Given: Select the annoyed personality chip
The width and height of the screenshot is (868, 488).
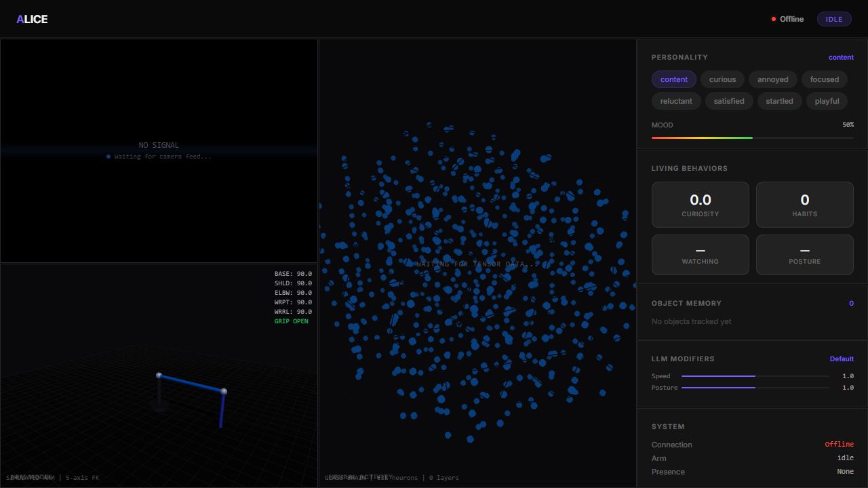Looking at the screenshot, I should [773, 79].
